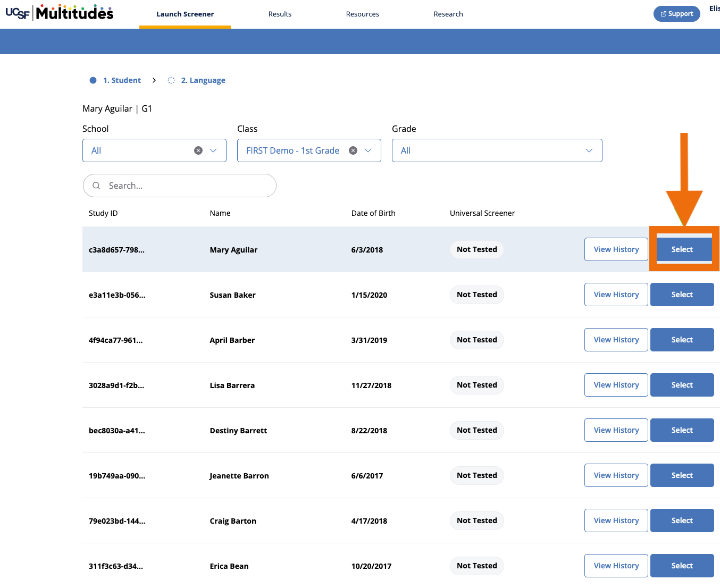View History for Craig Barton

point(616,520)
